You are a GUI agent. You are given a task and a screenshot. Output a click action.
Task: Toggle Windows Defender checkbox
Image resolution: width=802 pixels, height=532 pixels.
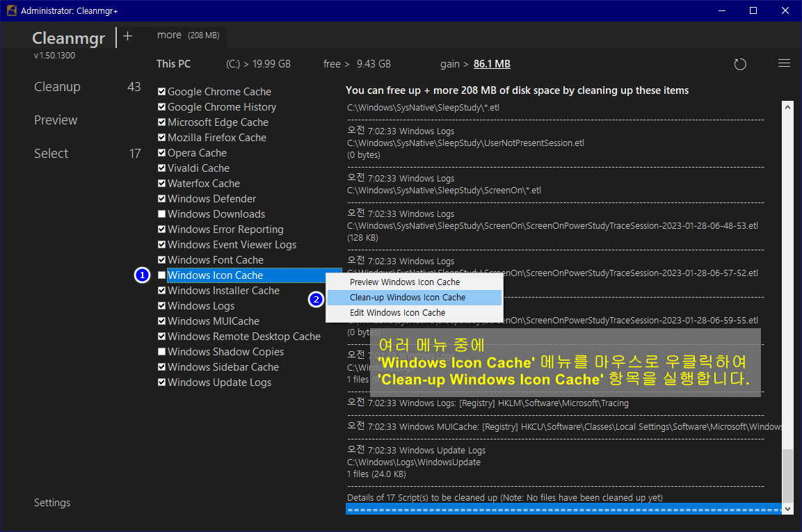(x=161, y=198)
